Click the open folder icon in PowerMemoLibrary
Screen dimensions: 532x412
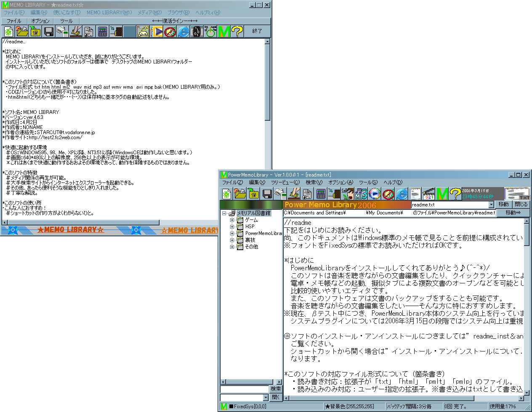240,194
